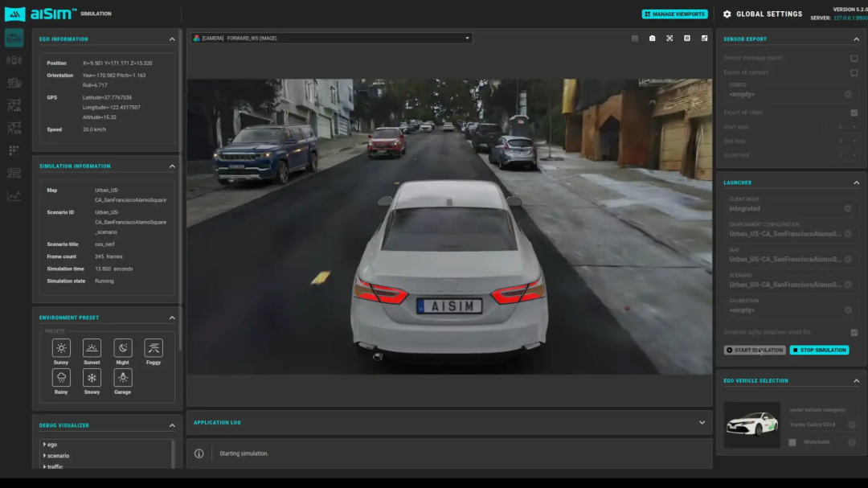Open the sensor configuration sidebar icon
Viewport: 868px width, 488px height.
click(14, 60)
